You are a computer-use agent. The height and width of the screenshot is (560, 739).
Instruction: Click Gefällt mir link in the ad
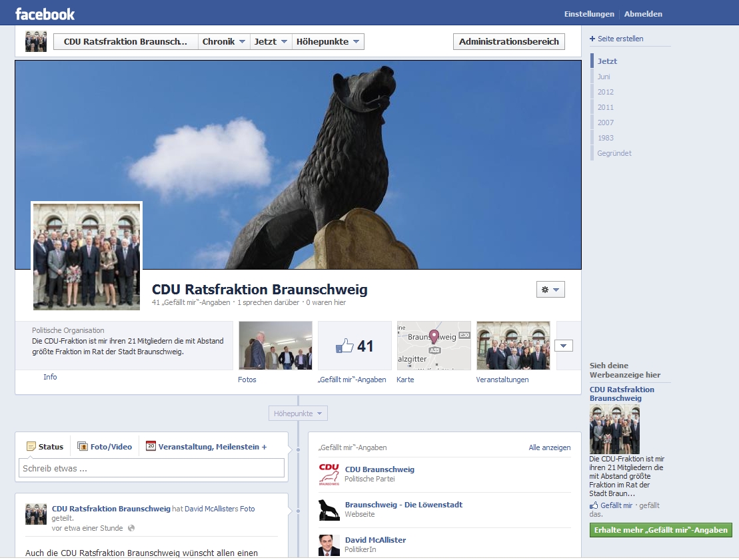[616, 505]
